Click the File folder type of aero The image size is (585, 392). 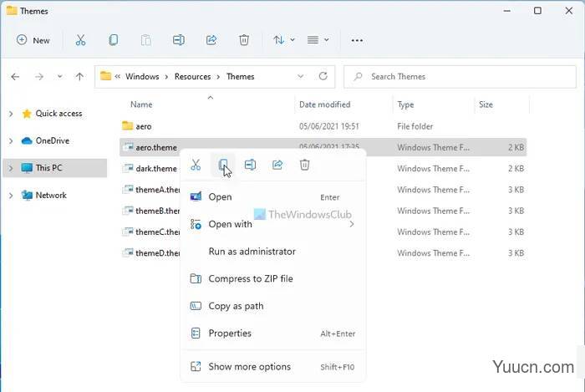tap(415, 126)
